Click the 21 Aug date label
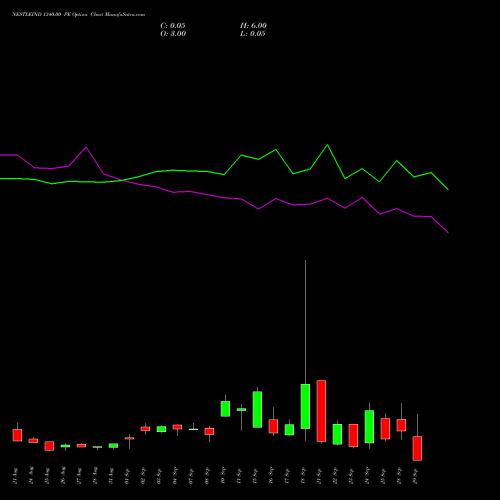 15,476
